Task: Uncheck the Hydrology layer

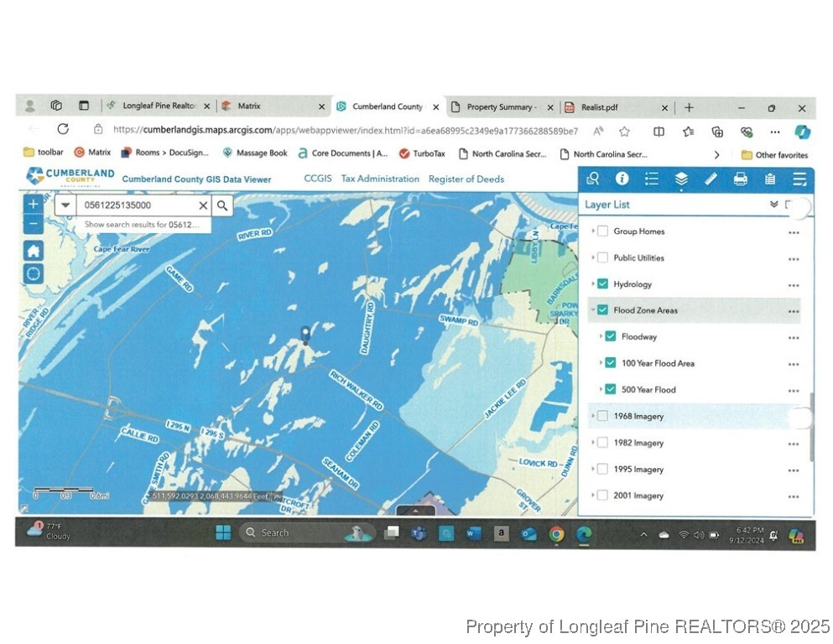Action: tap(602, 284)
